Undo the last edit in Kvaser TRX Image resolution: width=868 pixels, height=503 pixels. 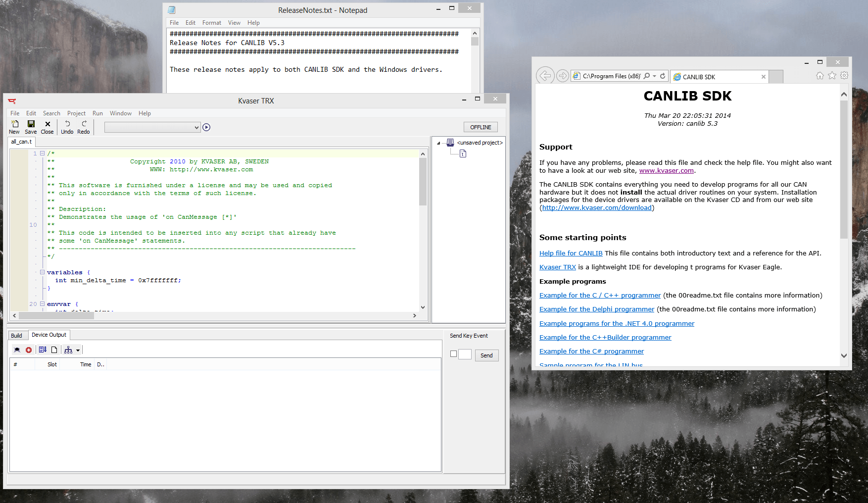67,127
